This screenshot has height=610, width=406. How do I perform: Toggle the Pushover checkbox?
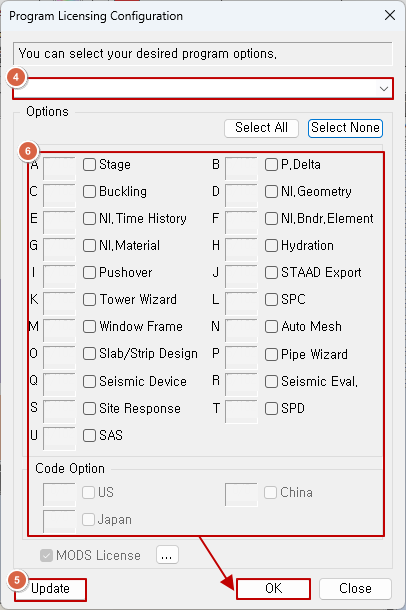[89, 272]
